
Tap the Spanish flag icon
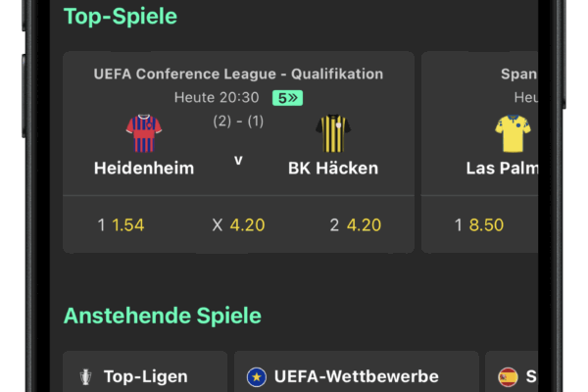(508, 376)
